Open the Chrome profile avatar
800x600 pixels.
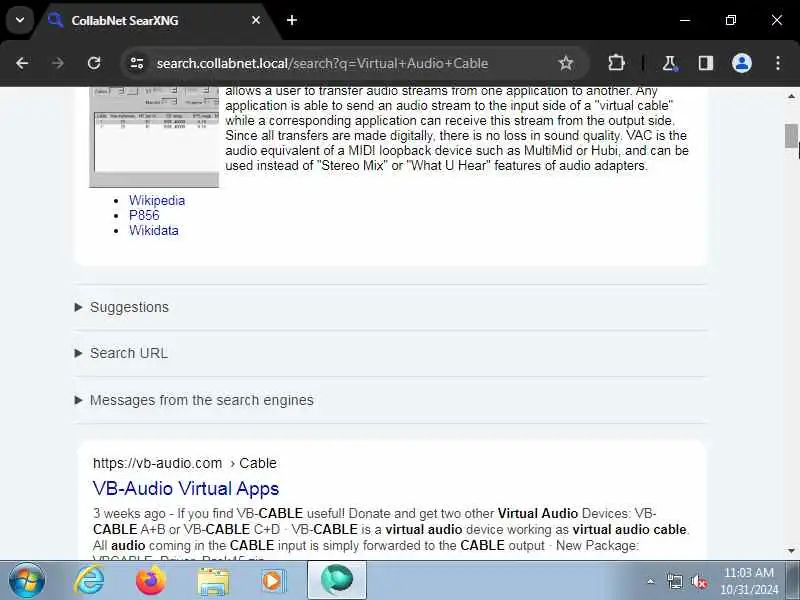pyautogui.click(x=741, y=63)
